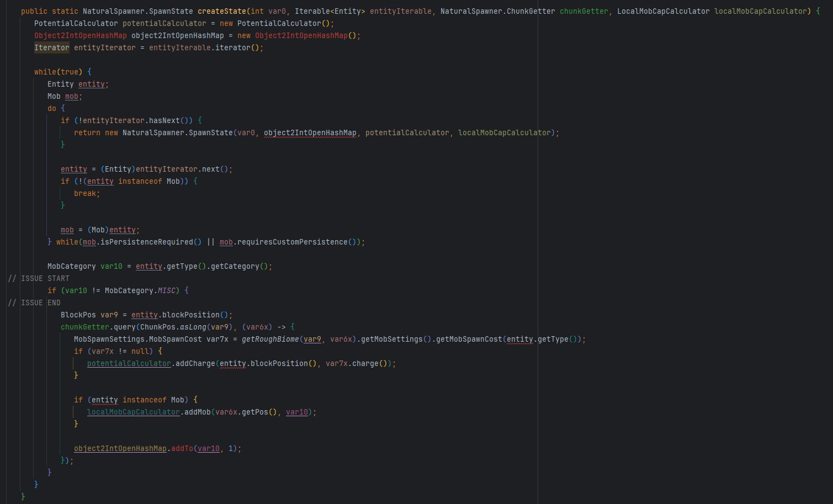The image size is (833, 504).
Task: Click requiresCustomPersistence method call
Action: (293, 242)
